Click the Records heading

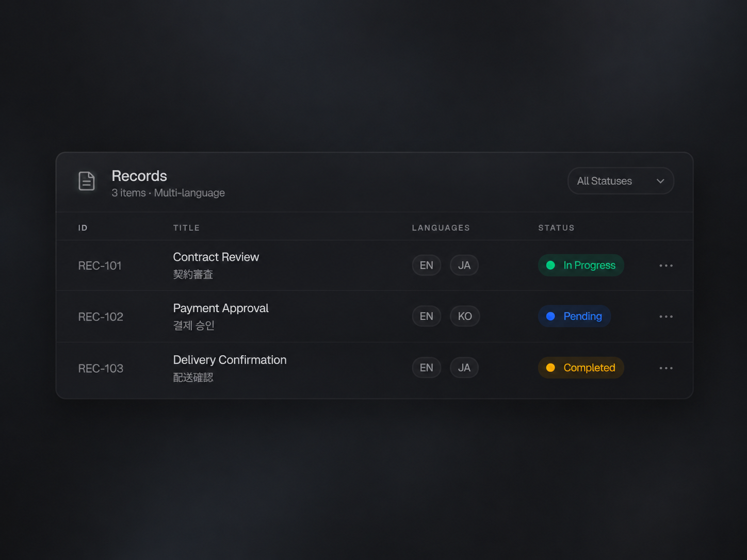pyautogui.click(x=139, y=176)
